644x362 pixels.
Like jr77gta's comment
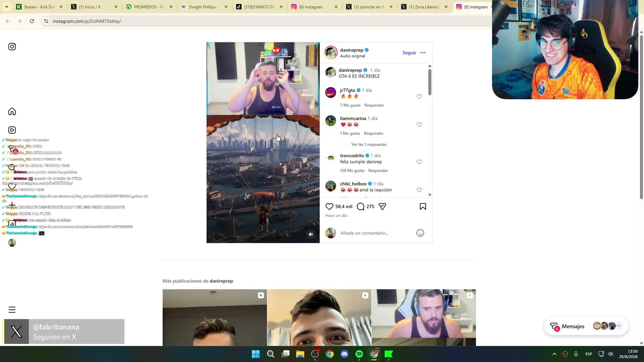click(419, 97)
